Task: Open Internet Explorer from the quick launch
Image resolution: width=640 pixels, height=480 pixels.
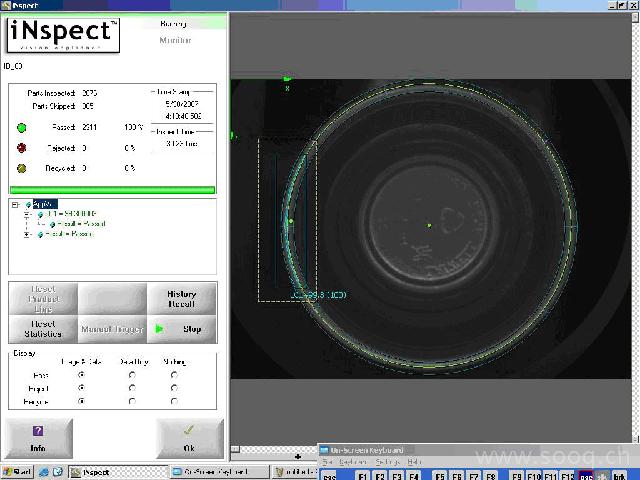Action: click(45, 471)
